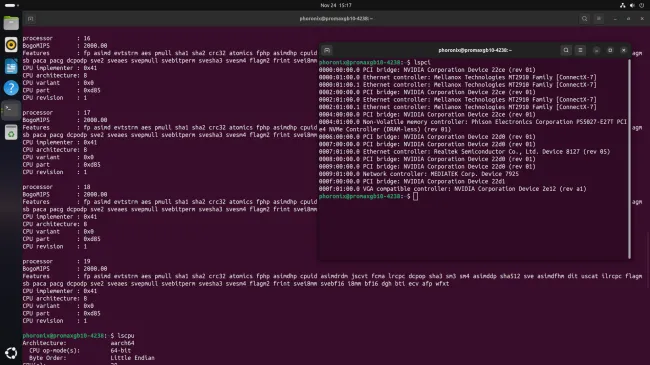The width and height of the screenshot is (650, 365).
Task: Launch Rhythmbox from the dock
Action: [11, 45]
